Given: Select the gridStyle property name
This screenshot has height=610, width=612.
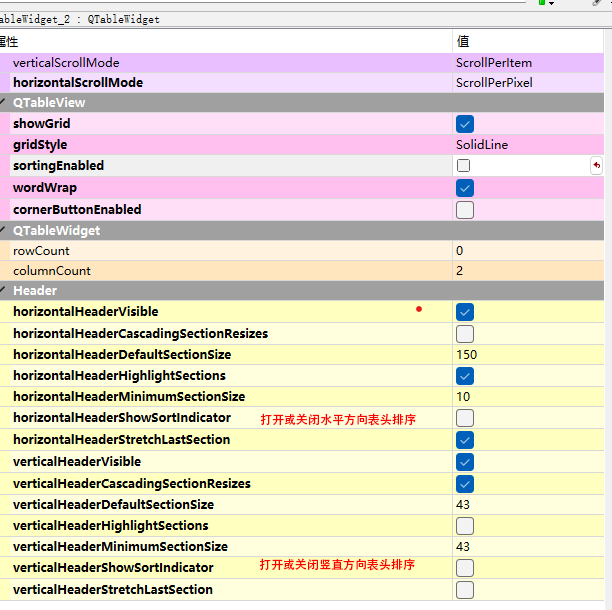Looking at the screenshot, I should point(40,145).
